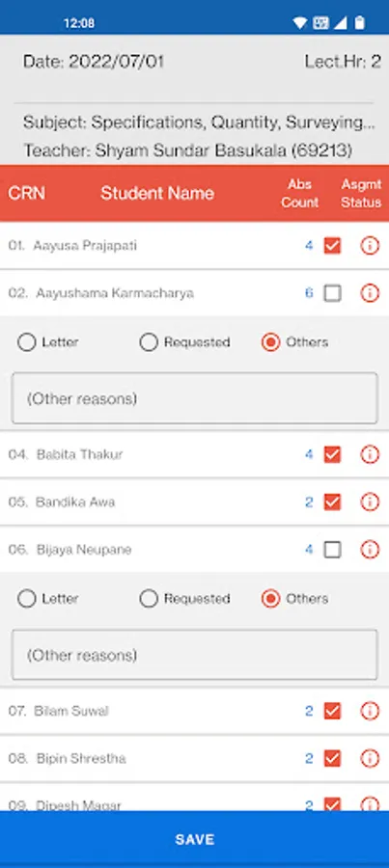This screenshot has width=389, height=868.
Task: Tap the Abs Count column header
Action: coord(300,193)
